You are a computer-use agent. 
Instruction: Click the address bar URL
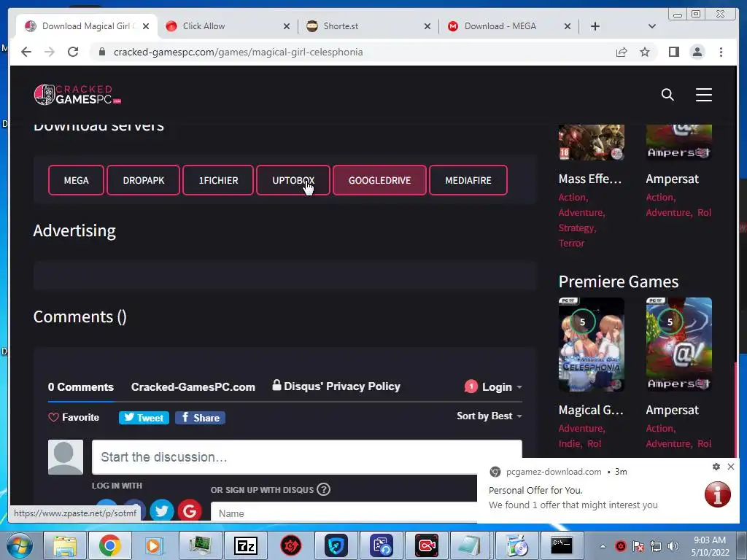tap(239, 52)
